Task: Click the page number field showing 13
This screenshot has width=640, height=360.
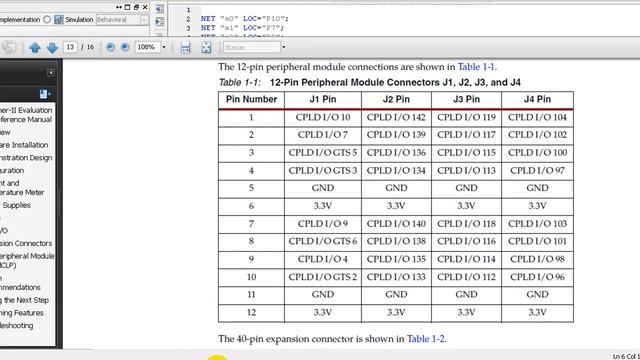Action: pyautogui.click(x=70, y=47)
